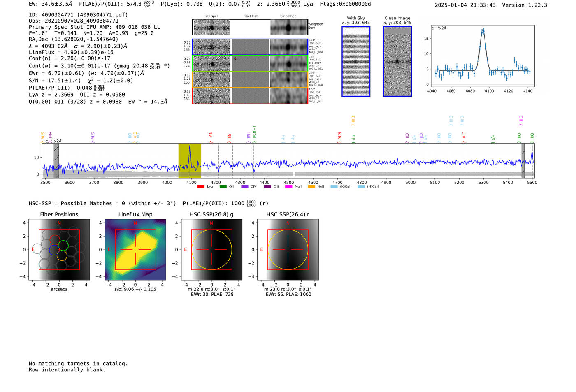Click the (H)CaII green line marker label

(254, 134)
